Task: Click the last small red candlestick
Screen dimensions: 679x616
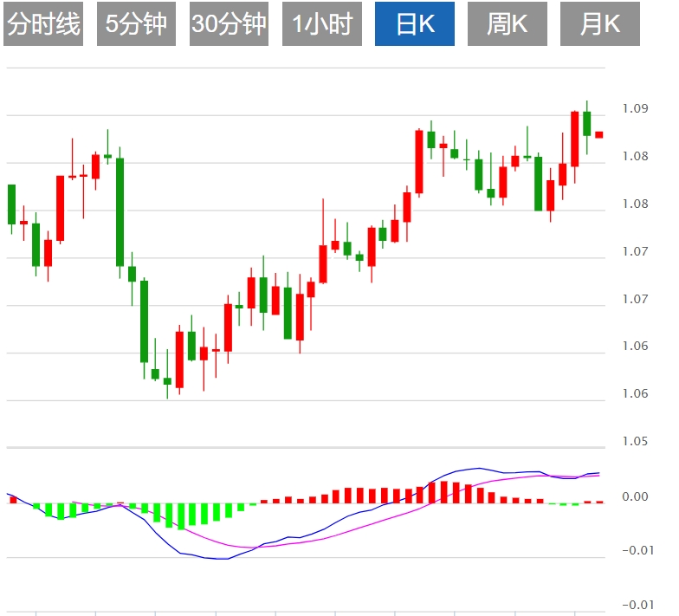Action: pos(599,135)
